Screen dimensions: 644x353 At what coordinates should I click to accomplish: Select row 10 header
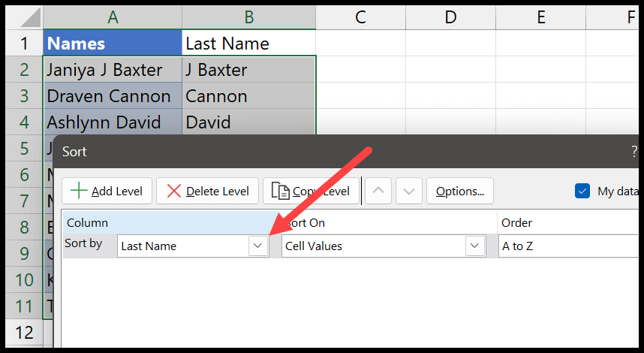coord(24,280)
